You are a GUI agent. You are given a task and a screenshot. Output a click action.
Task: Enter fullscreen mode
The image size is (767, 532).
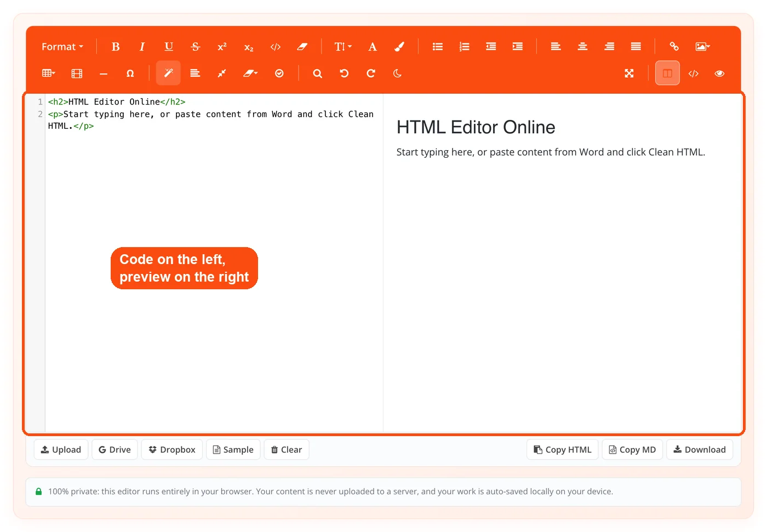click(x=629, y=73)
